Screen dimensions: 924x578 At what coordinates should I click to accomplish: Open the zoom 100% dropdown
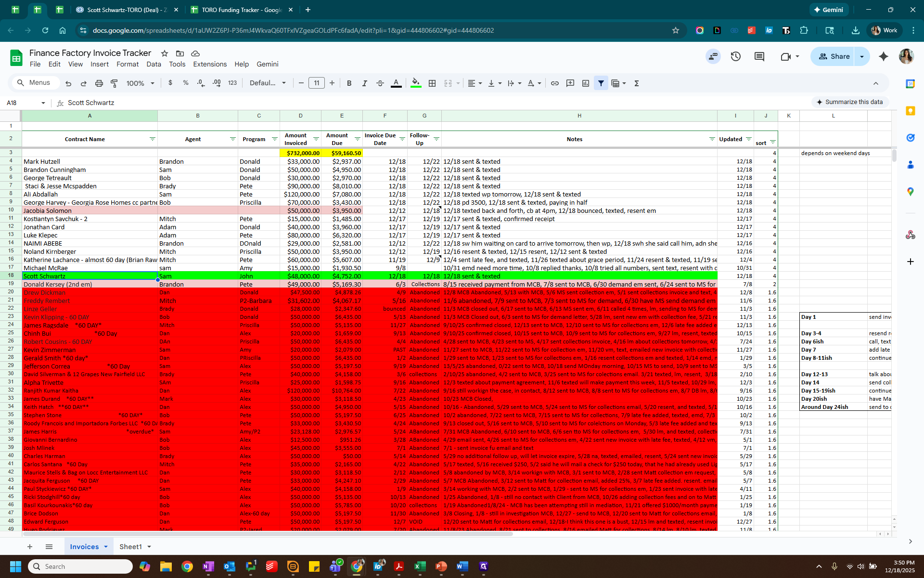click(x=140, y=83)
